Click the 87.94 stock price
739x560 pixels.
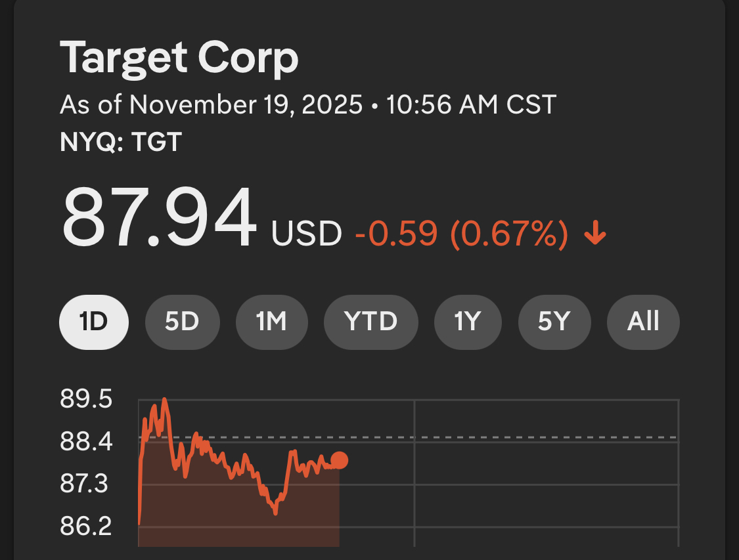point(158,219)
